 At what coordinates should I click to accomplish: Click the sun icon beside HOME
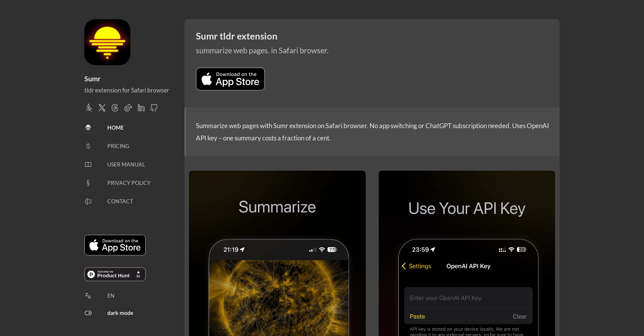[x=88, y=128]
